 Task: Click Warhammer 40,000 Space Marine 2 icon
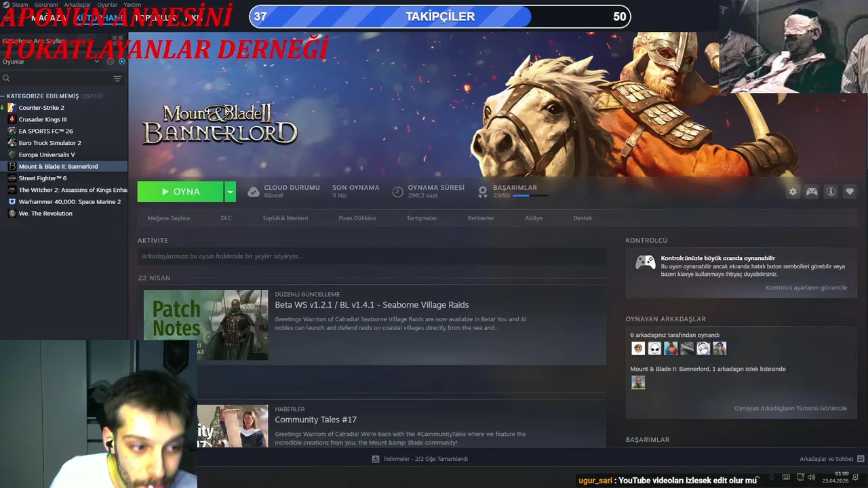12,201
